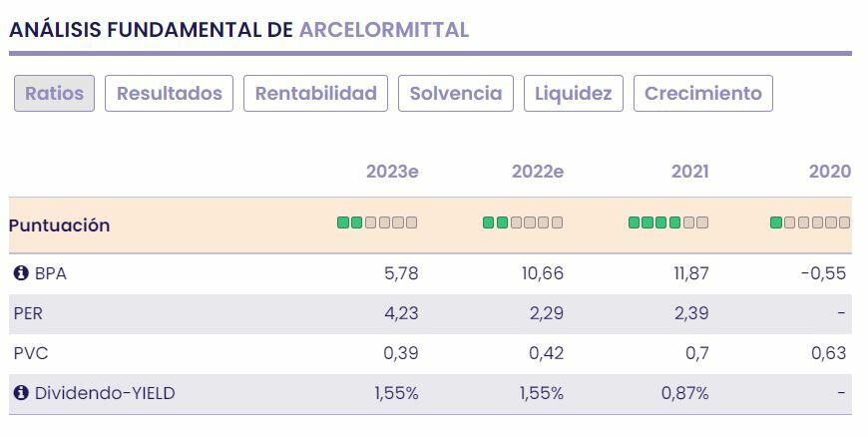Viewport: 868px width, 437px height.
Task: Click the ARCELORMITTAL title link
Action: [383, 30]
